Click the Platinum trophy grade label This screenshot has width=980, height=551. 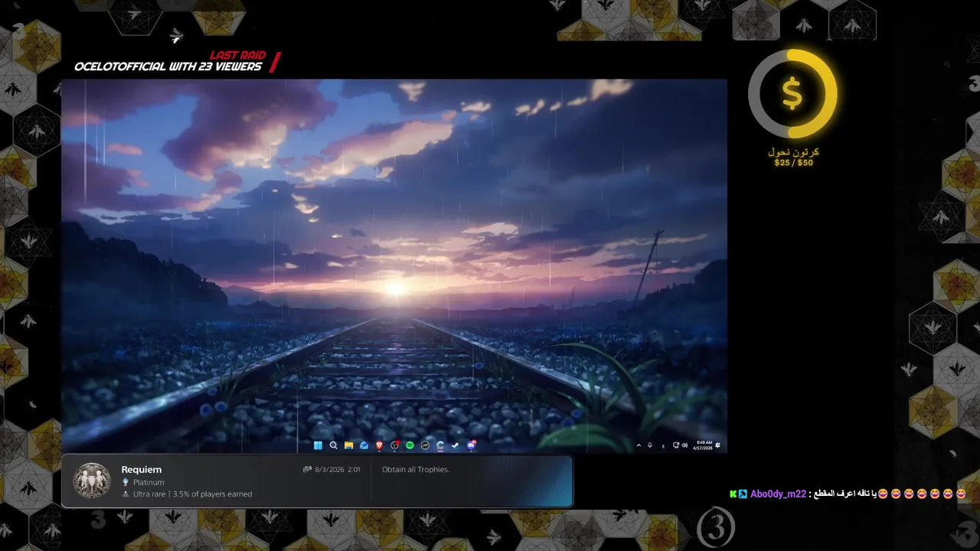149,482
